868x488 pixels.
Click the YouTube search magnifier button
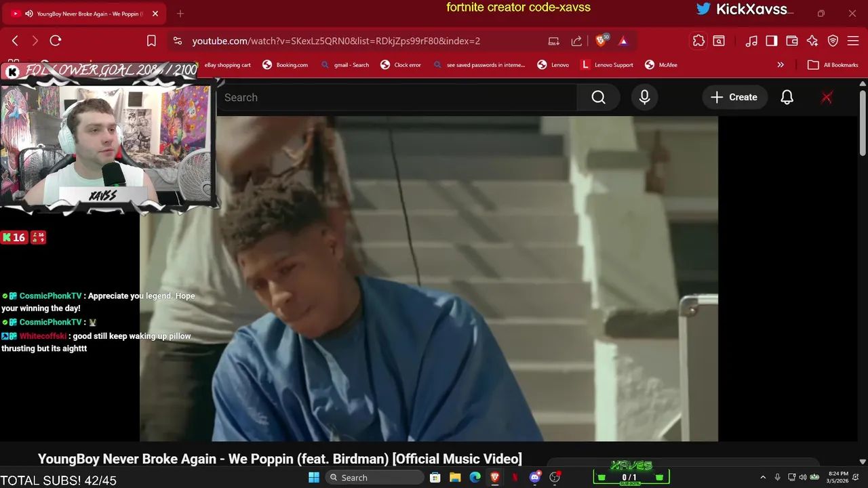(x=598, y=98)
